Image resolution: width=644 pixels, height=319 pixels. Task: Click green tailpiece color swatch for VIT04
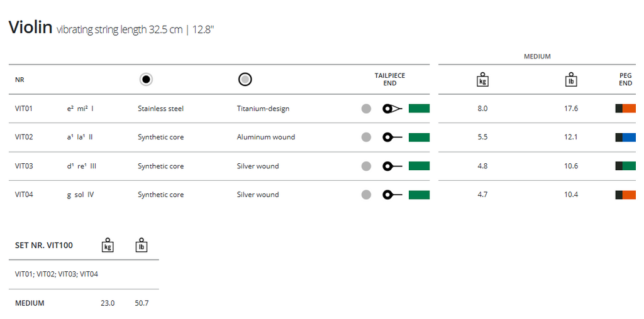419,195
